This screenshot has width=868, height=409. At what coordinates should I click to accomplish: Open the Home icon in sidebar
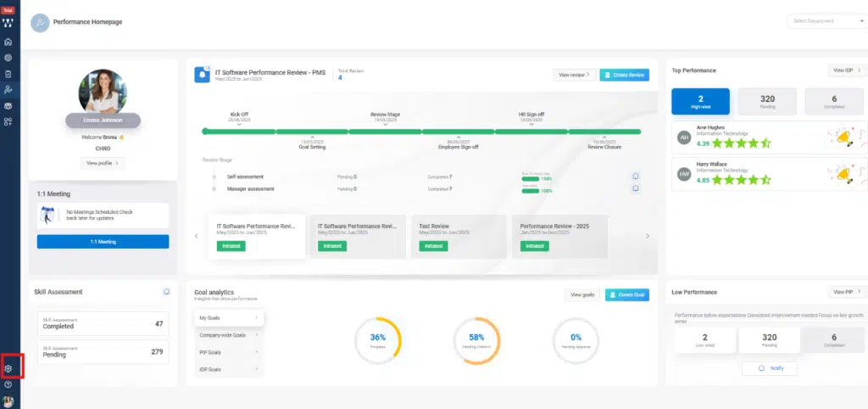pos(8,42)
